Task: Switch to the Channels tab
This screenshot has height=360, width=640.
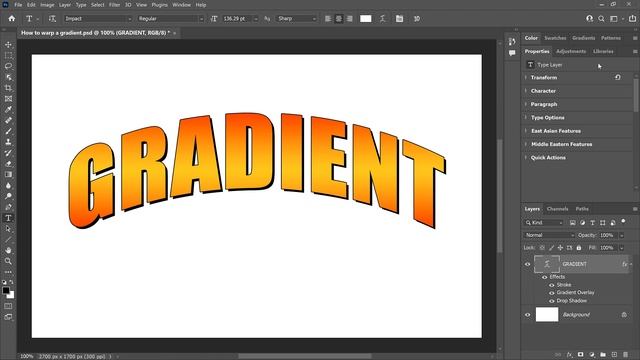Action: (557, 209)
